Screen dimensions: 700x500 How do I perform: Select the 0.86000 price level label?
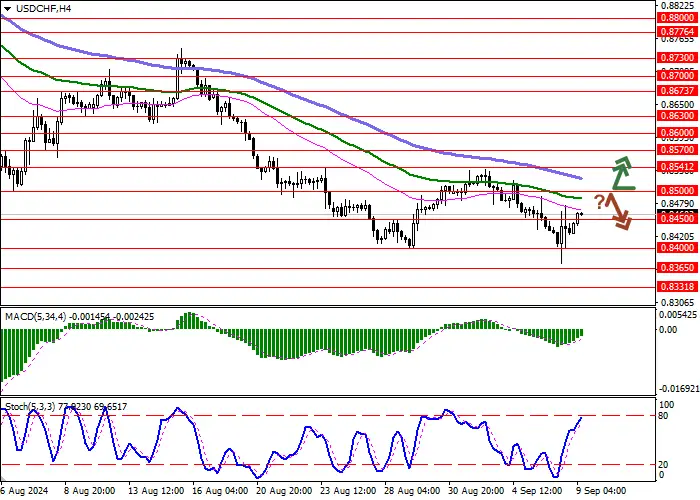pos(677,133)
